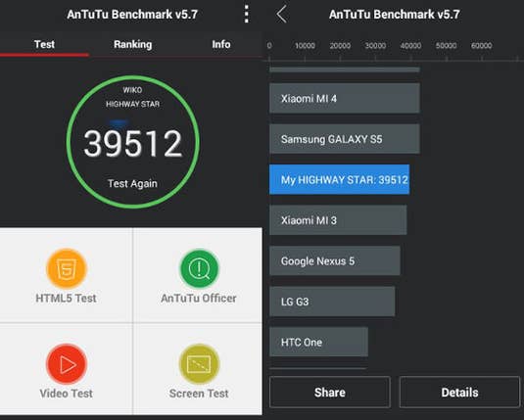Tap the back arrow in ranking screen

click(282, 15)
